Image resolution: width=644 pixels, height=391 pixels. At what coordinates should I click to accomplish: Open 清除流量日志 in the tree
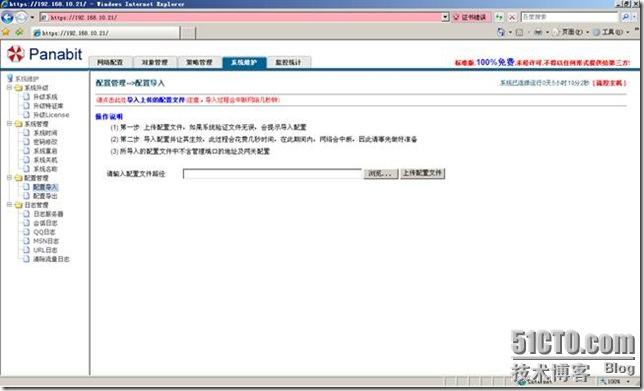[x=51, y=259]
